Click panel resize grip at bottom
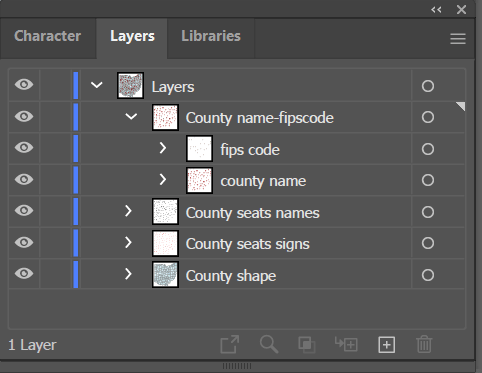This screenshot has width=482, height=373. pyautogui.click(x=237, y=366)
